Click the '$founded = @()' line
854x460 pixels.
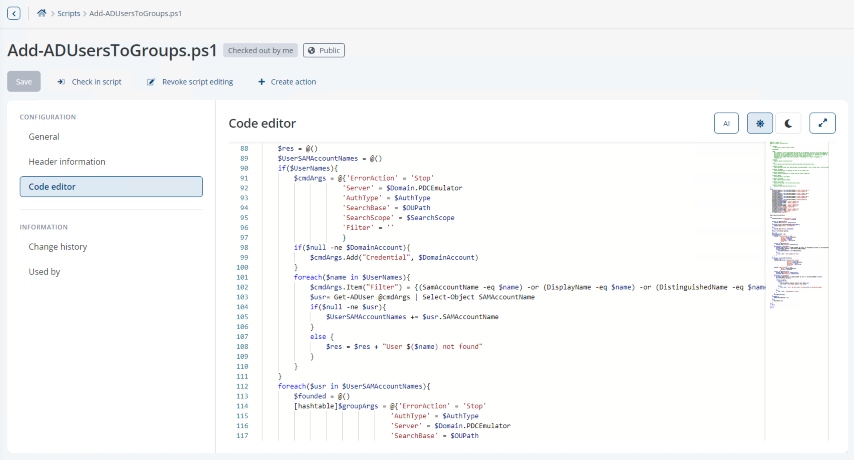[321, 396]
